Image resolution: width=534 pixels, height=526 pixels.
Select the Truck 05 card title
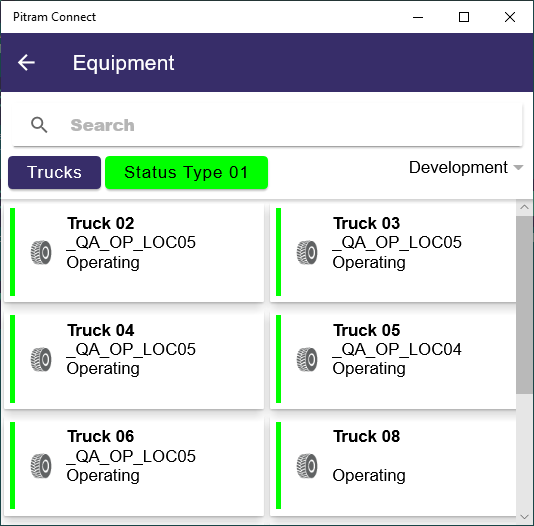[366, 330]
